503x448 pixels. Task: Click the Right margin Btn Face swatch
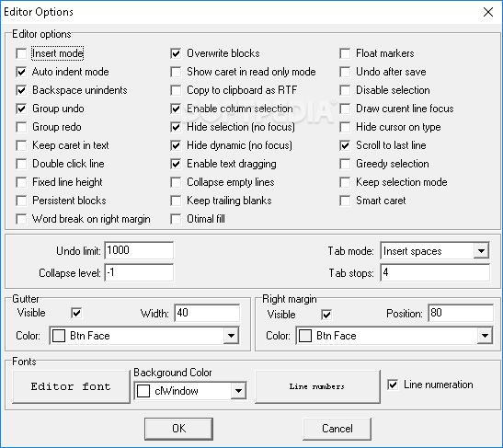[305, 336]
